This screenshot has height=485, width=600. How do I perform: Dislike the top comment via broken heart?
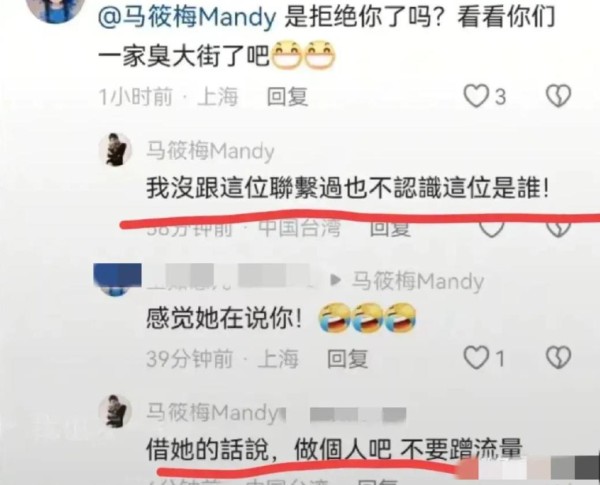[x=558, y=96]
